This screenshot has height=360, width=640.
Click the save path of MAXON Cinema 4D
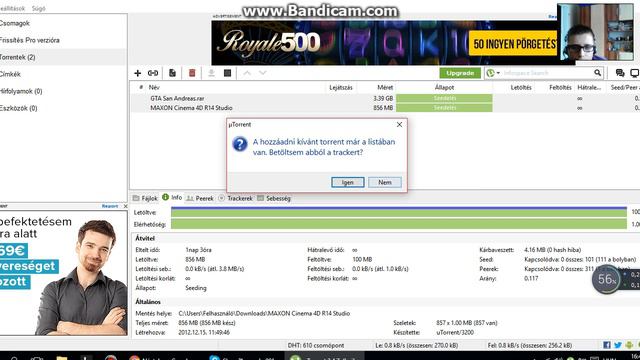pyautogui.click(x=264, y=313)
